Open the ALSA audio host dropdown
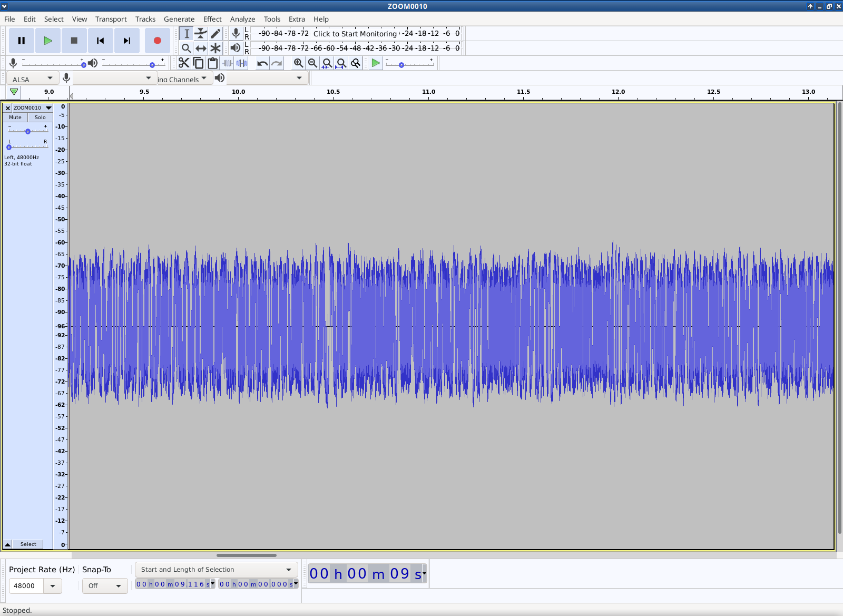This screenshot has width=843, height=616. [32, 79]
